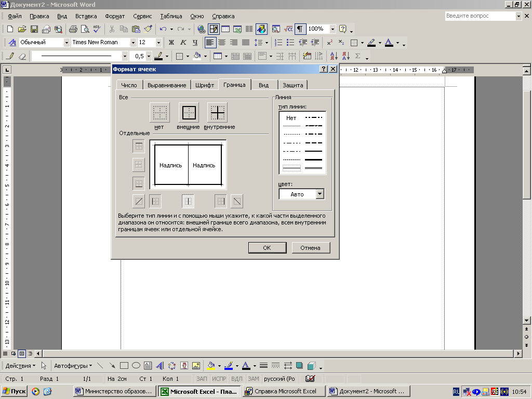Click subscript x₂ icon
The image size is (532, 399).
tap(341, 43)
